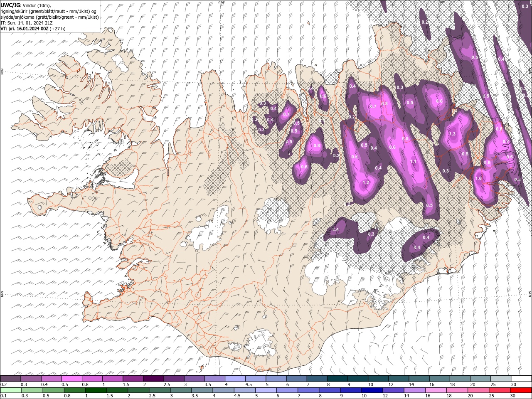The width and height of the screenshot is (532, 399).
Task: Click the pale green 0.1 swatch in bottom legend row
Action: point(11,390)
